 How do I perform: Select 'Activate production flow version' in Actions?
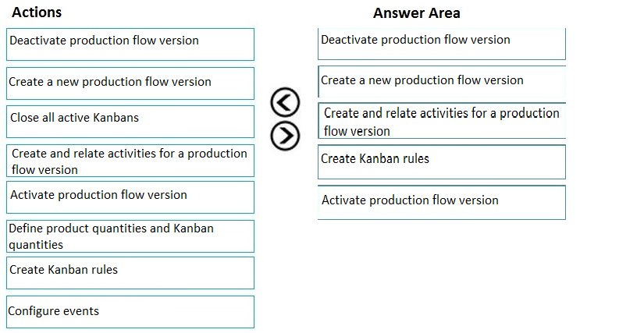130,197
